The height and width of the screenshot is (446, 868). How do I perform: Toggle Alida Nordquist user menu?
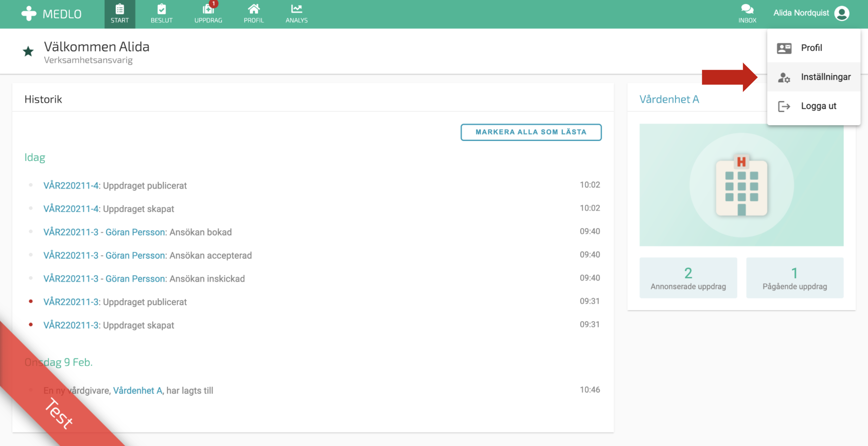tap(801, 13)
